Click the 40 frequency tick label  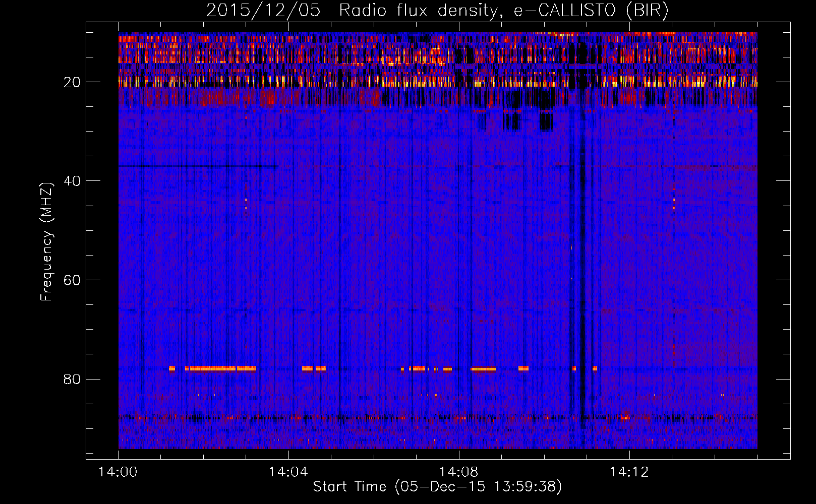(73, 181)
